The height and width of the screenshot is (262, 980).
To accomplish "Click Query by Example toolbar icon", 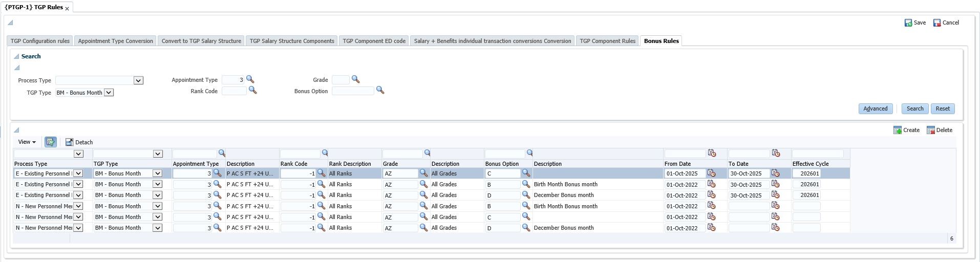I will click(50, 142).
